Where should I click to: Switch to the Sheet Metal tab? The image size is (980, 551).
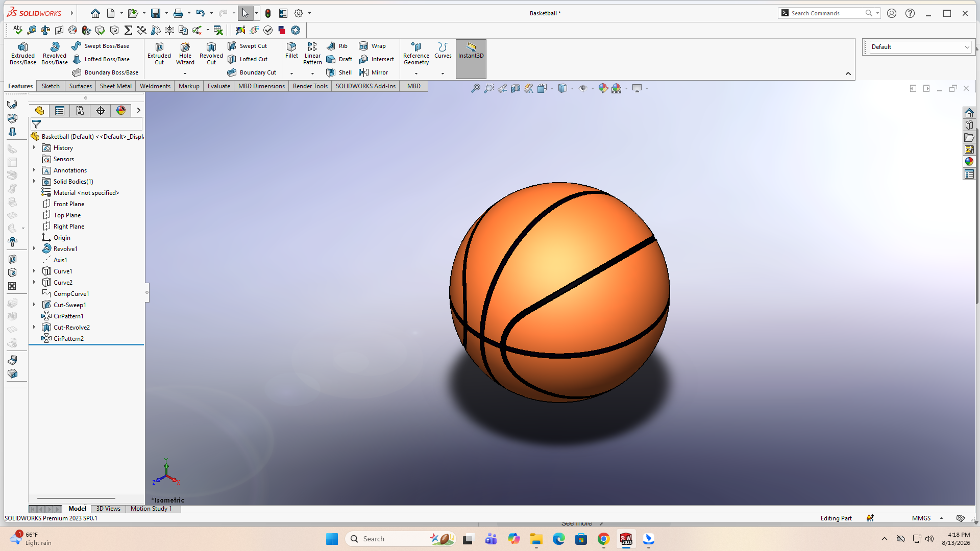116,86
